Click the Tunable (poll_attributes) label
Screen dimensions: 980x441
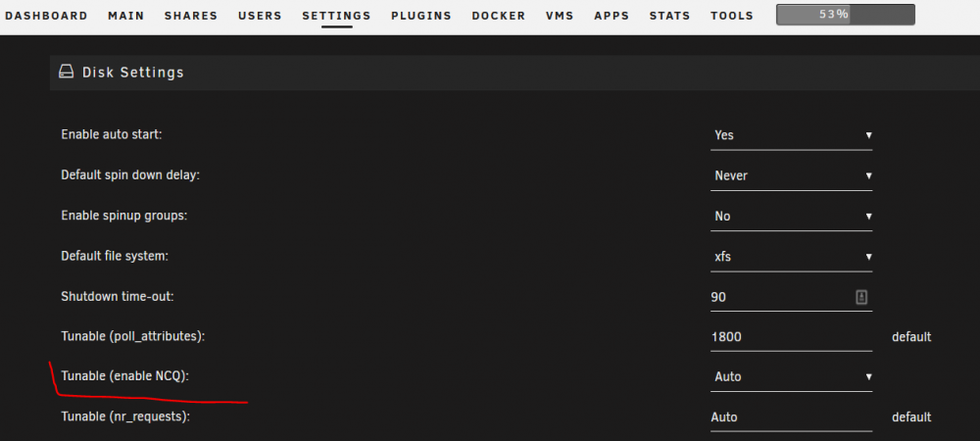(133, 337)
